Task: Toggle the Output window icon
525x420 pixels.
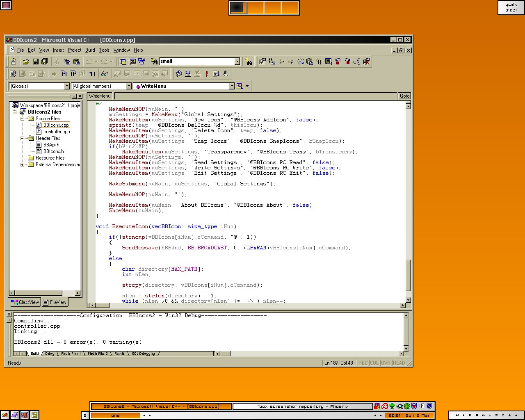Action: tap(132, 62)
